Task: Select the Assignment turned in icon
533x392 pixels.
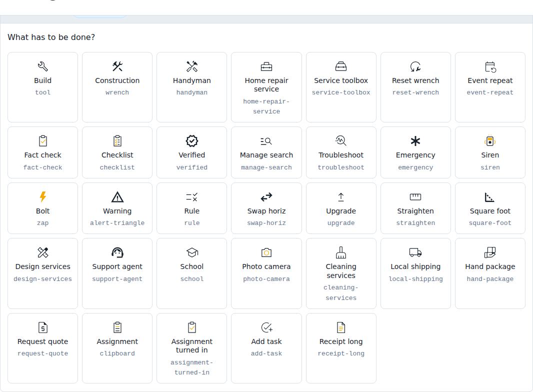Action: point(191,327)
